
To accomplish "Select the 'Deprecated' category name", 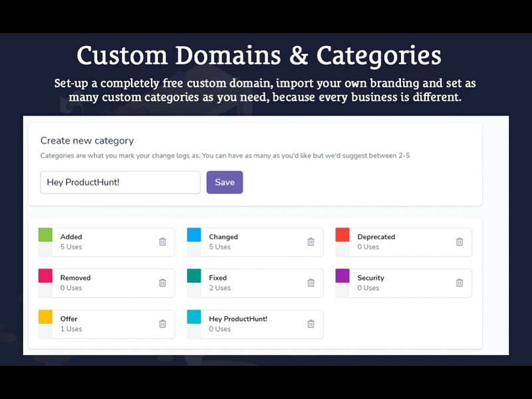I will 376,237.
